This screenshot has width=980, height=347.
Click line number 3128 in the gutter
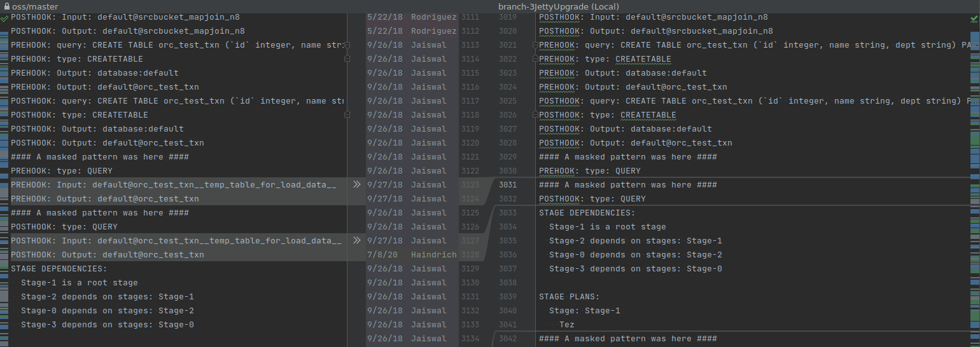(470, 255)
